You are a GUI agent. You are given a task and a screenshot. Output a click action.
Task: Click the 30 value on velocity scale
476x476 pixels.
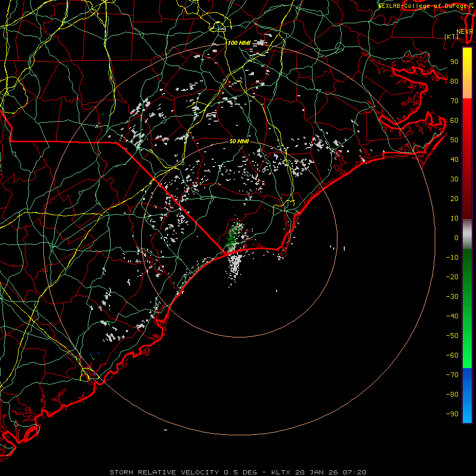(454, 179)
